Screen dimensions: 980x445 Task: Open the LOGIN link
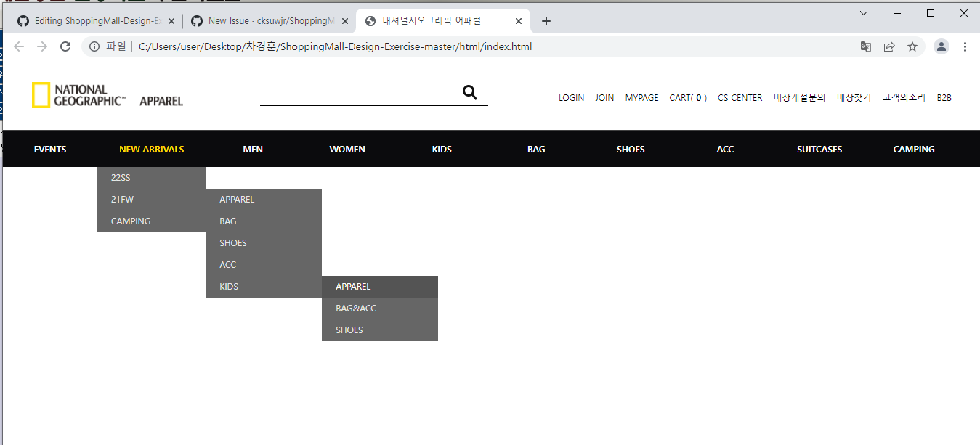click(571, 97)
